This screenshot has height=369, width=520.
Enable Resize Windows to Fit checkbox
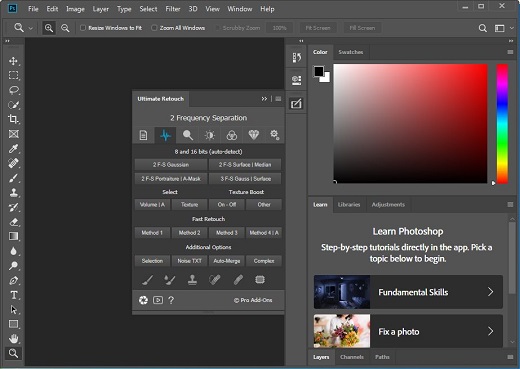coord(83,28)
